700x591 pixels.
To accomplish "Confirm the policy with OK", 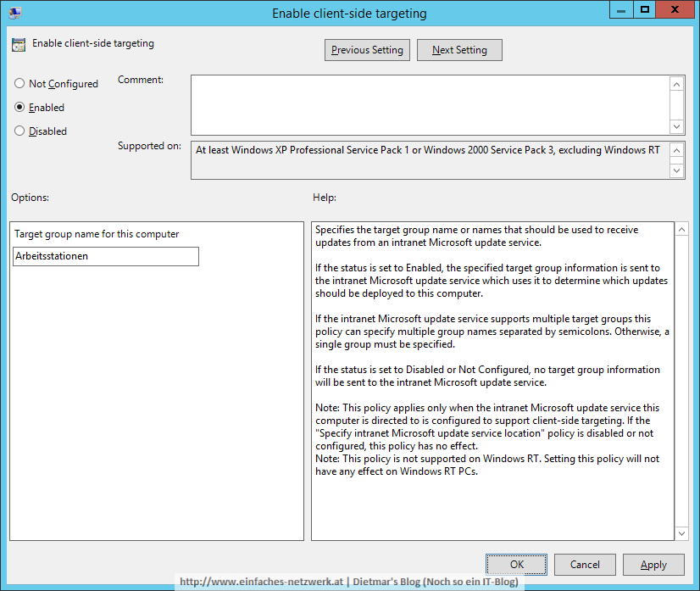I will [516, 565].
